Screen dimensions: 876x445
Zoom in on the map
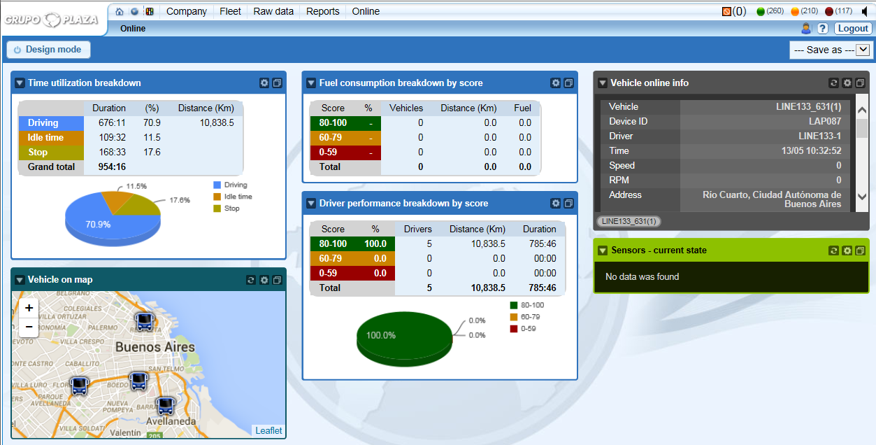tap(29, 308)
